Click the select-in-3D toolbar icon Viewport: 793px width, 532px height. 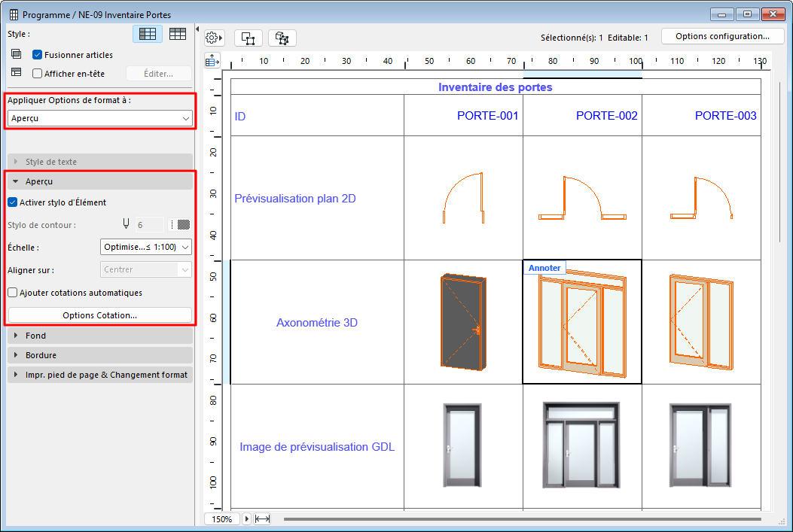tap(282, 38)
